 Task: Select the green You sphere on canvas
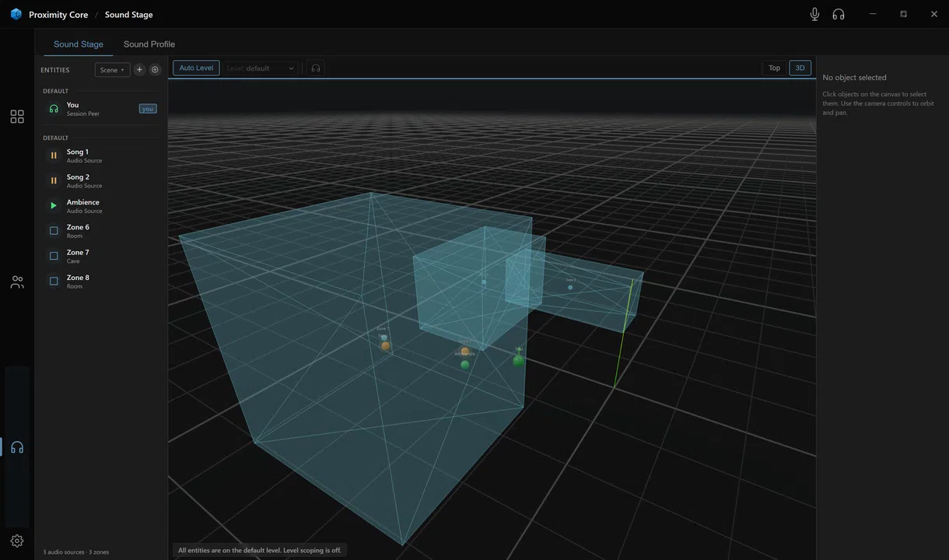tap(519, 360)
